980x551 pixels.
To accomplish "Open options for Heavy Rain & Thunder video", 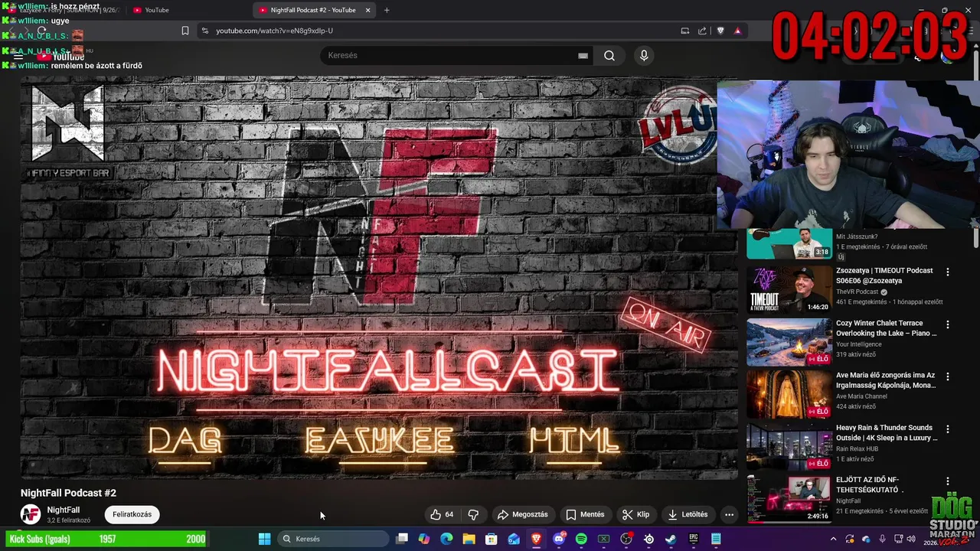I will tap(948, 429).
